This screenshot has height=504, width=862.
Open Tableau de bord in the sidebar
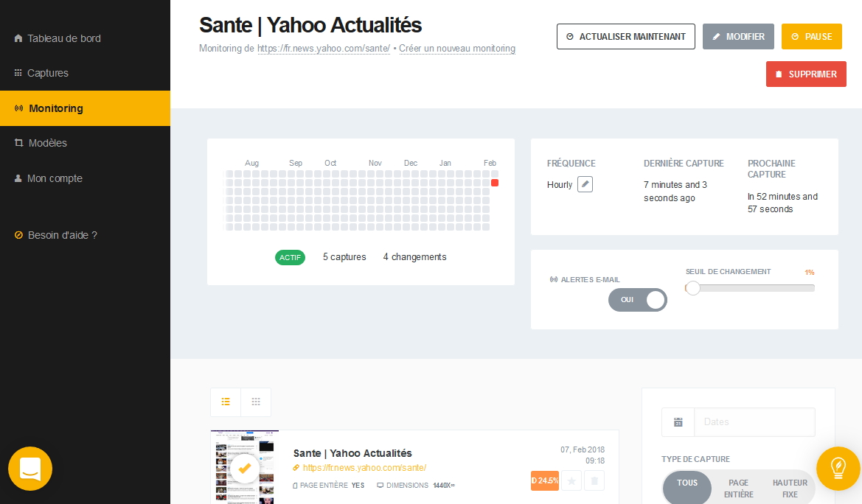pos(58,38)
